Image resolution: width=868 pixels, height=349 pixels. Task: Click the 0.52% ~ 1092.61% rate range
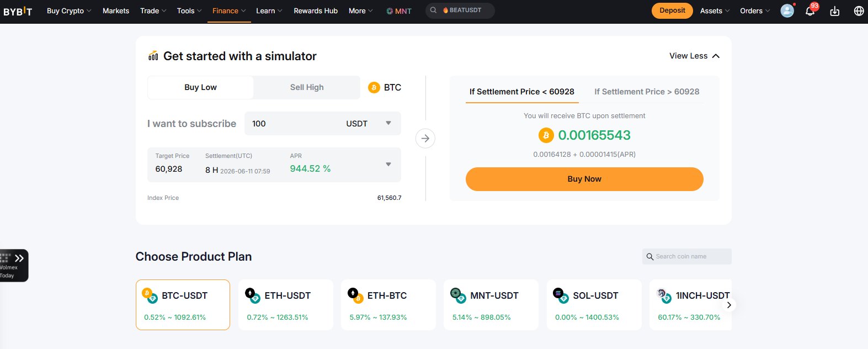coord(175,318)
